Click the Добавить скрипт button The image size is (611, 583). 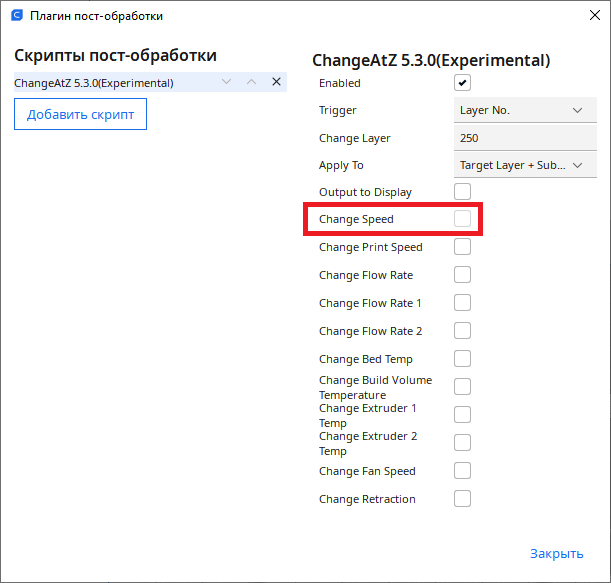point(81,114)
